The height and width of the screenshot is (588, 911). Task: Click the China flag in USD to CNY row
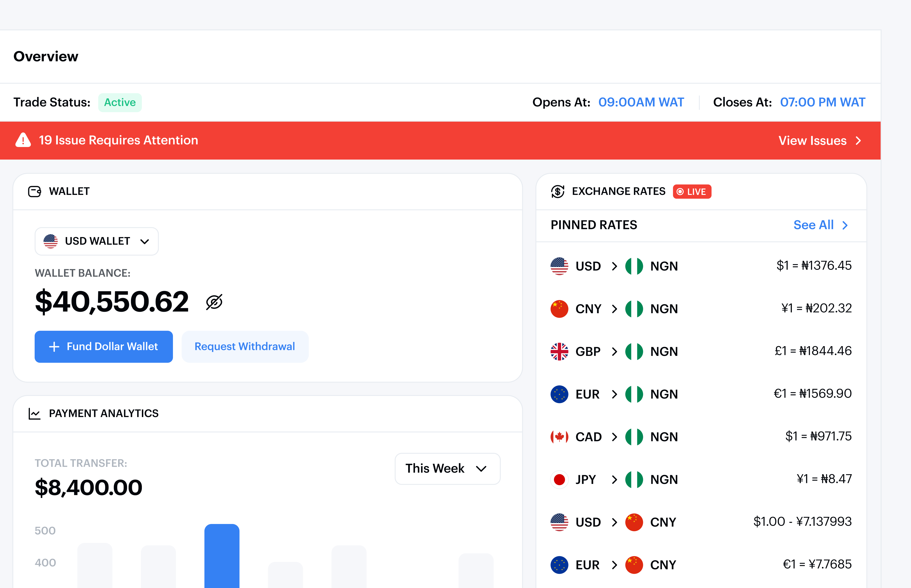coord(634,522)
